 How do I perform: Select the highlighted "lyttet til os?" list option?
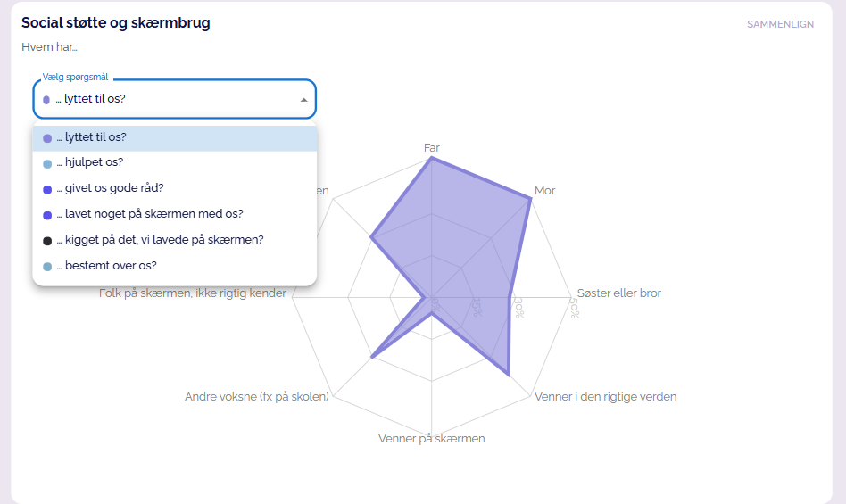[175, 138]
